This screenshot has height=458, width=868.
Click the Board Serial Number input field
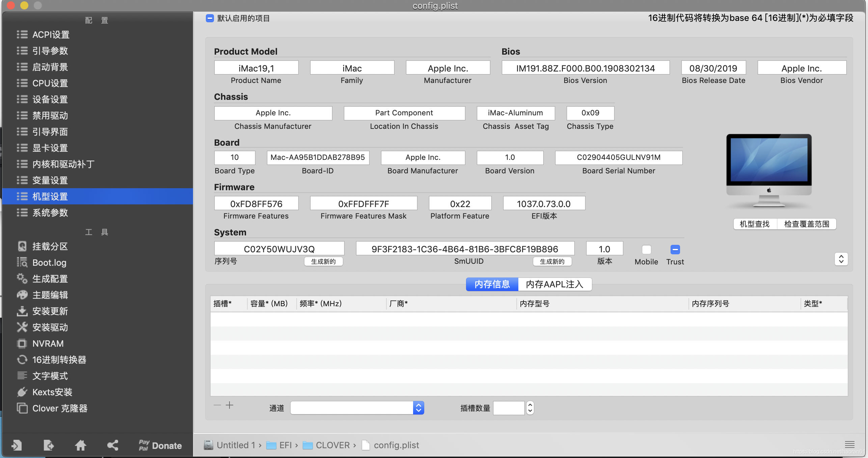[x=618, y=158]
